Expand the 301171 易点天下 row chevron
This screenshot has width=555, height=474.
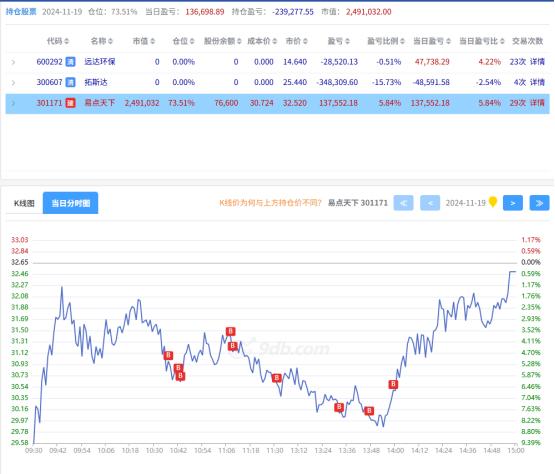13,103
